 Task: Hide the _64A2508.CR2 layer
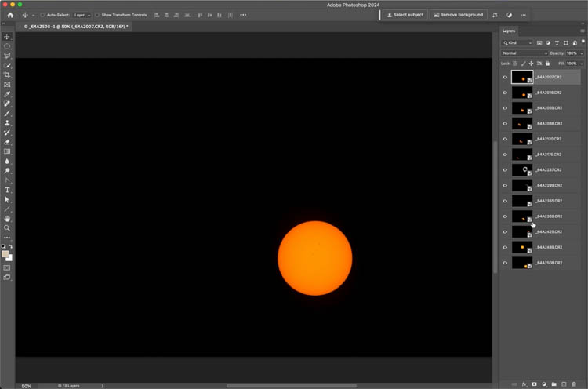505,263
